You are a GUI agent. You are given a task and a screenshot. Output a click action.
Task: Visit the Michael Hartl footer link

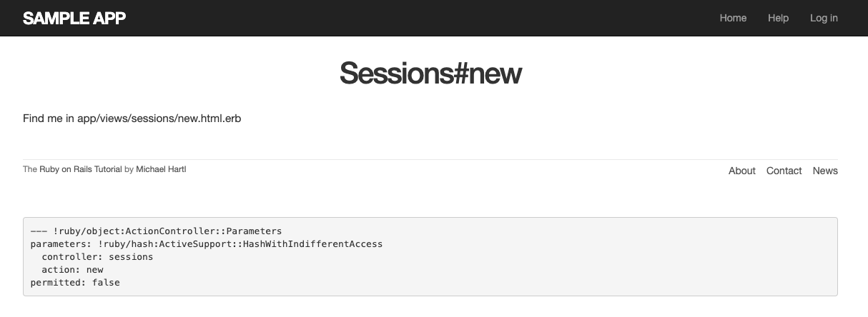[x=161, y=169]
